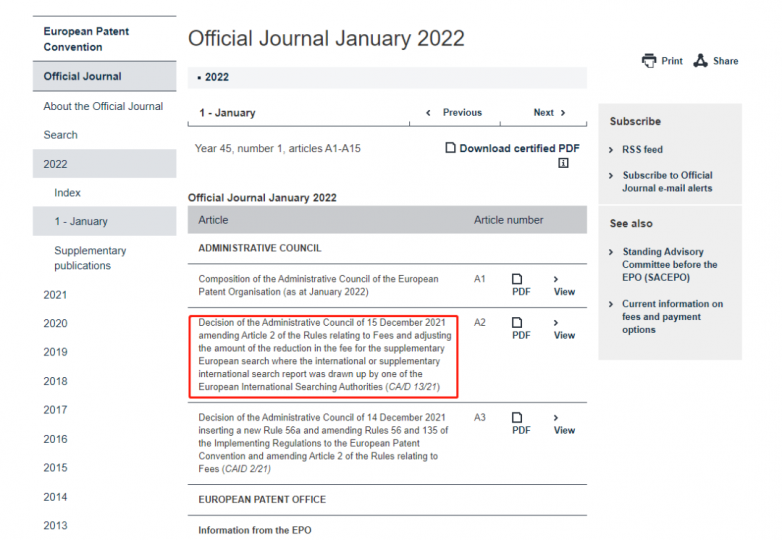The height and width of the screenshot is (540, 782).
Task: Open PDF icon for article A3
Action: coord(518,417)
